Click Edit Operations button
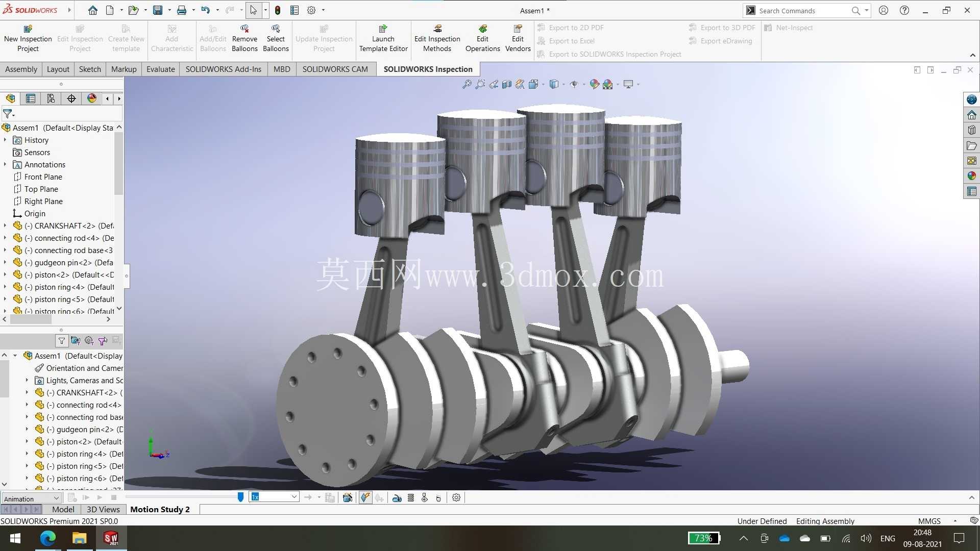 [482, 38]
